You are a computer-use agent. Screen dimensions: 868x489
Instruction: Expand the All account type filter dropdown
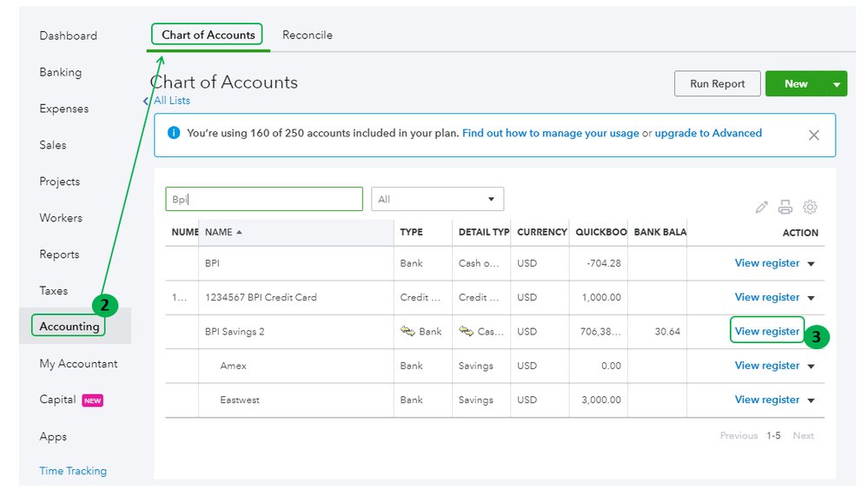point(437,199)
